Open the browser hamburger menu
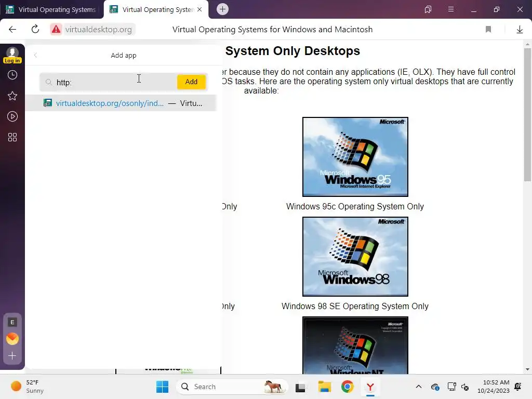 click(x=451, y=9)
